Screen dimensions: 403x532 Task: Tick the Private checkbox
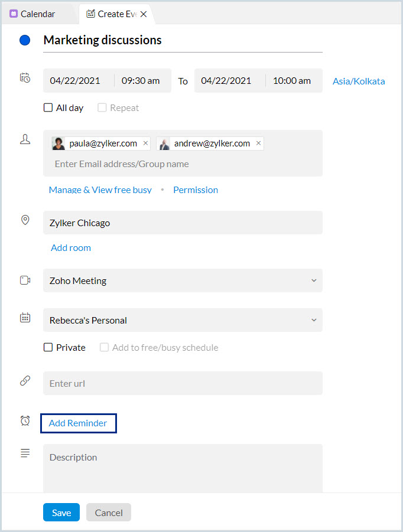click(x=48, y=348)
